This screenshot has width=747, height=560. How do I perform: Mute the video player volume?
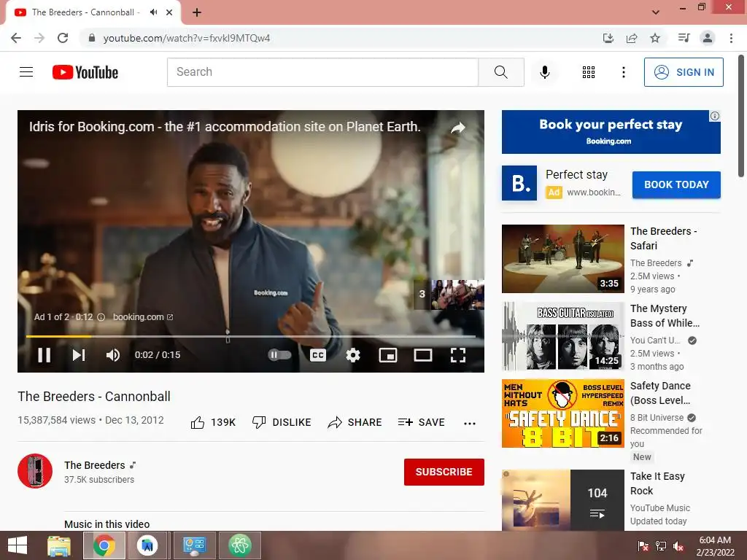(x=113, y=355)
